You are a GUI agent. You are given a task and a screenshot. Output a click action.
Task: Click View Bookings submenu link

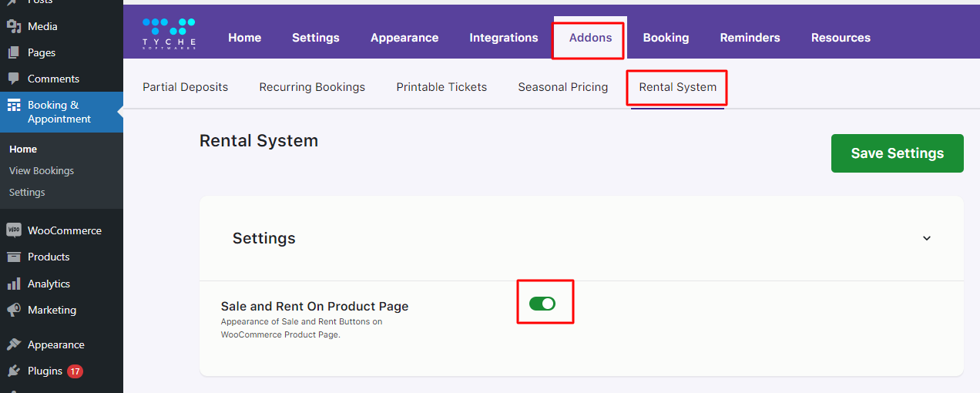point(42,171)
